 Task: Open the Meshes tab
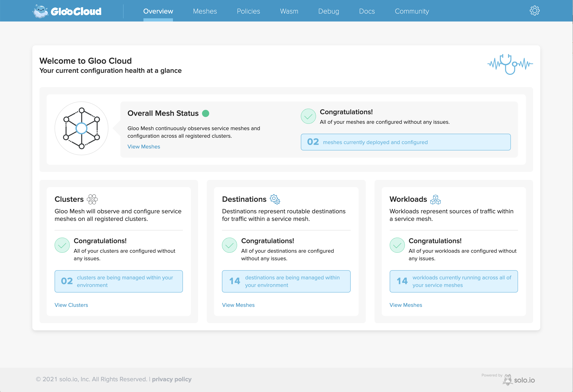pos(205,11)
